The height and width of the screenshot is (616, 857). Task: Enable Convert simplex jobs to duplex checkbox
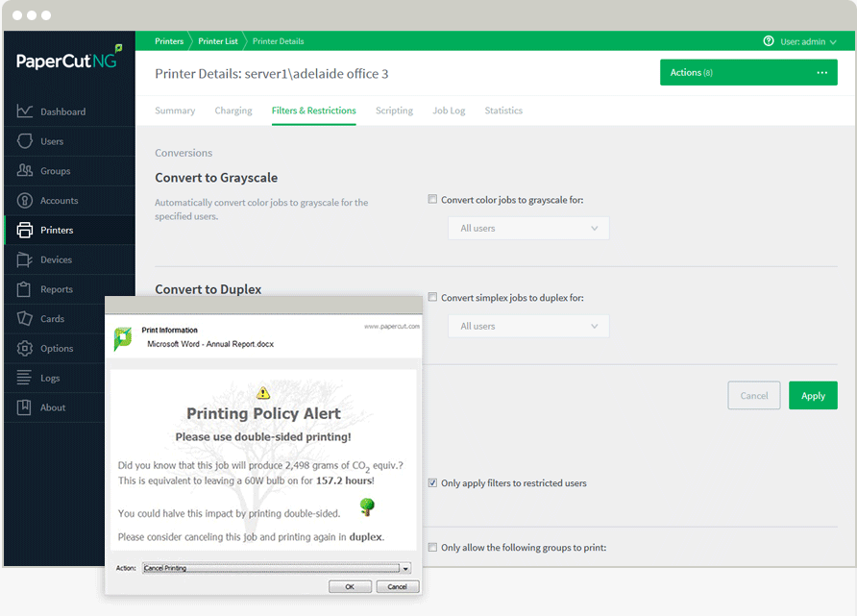pos(432,297)
